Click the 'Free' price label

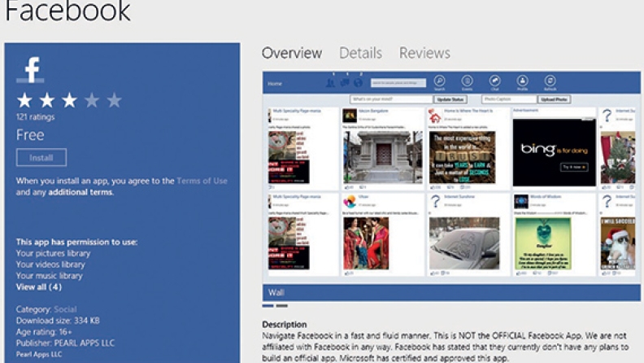30,135
